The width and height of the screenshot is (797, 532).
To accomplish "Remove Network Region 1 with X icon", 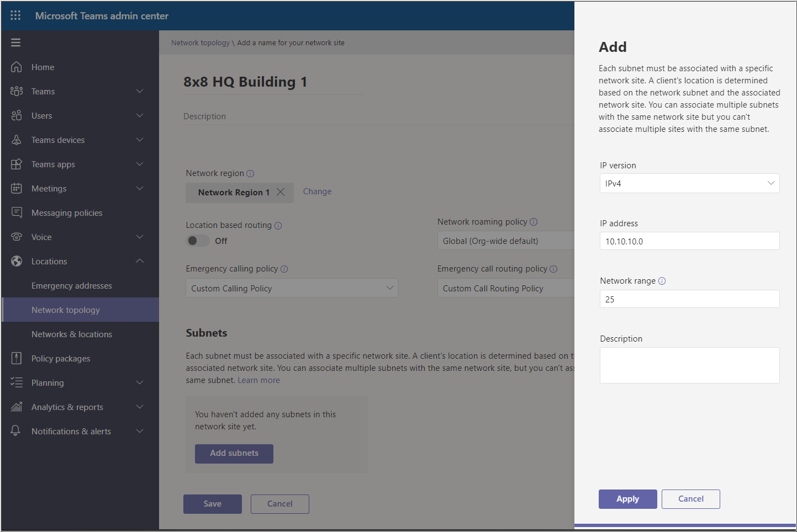I will click(281, 192).
